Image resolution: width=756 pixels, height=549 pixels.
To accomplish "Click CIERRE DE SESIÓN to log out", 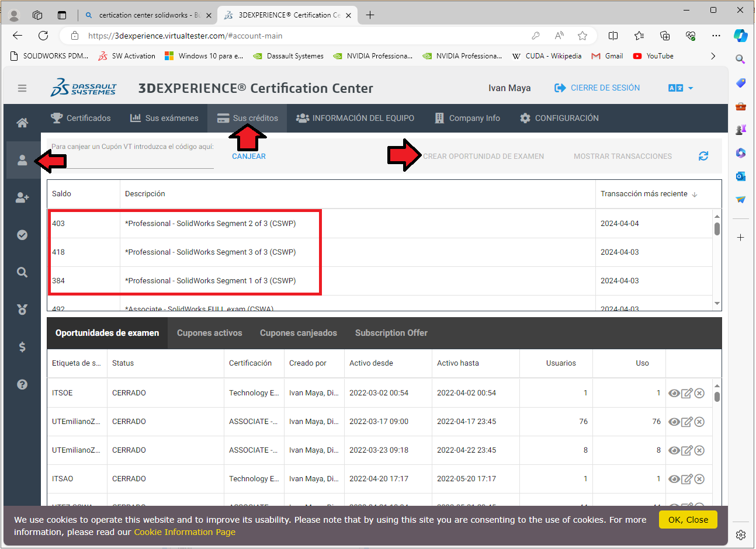I will click(x=597, y=88).
